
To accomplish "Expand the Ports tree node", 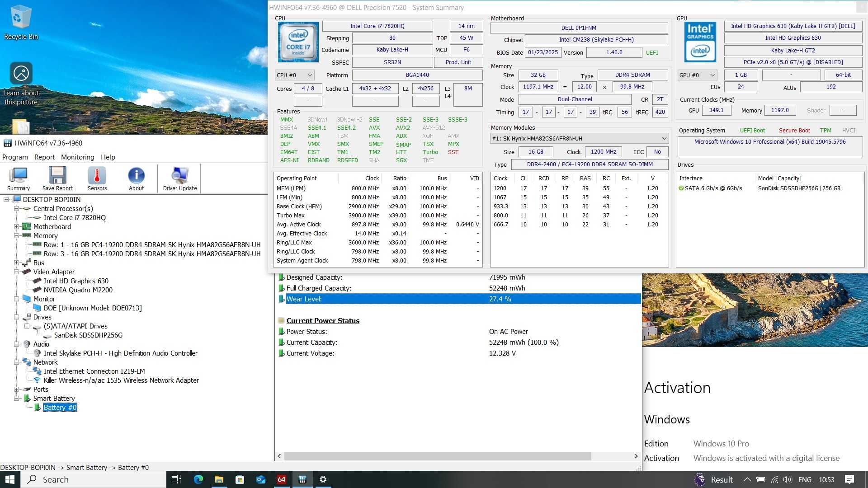I will (16, 389).
